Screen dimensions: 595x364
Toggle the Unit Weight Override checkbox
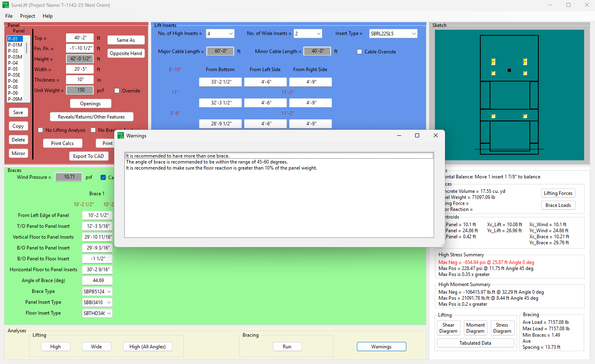[x=117, y=91]
